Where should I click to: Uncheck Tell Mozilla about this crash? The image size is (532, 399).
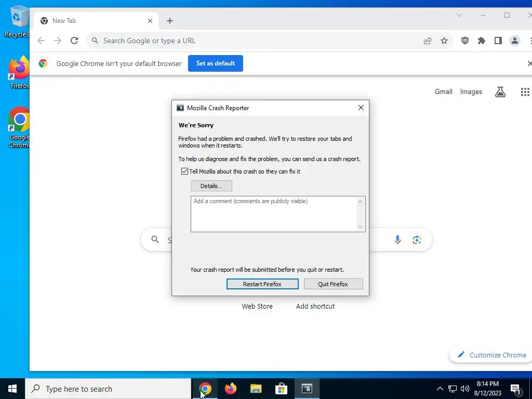click(184, 171)
